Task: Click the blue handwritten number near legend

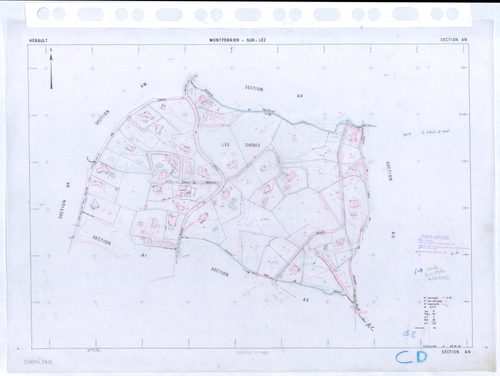Action: click(x=408, y=332)
